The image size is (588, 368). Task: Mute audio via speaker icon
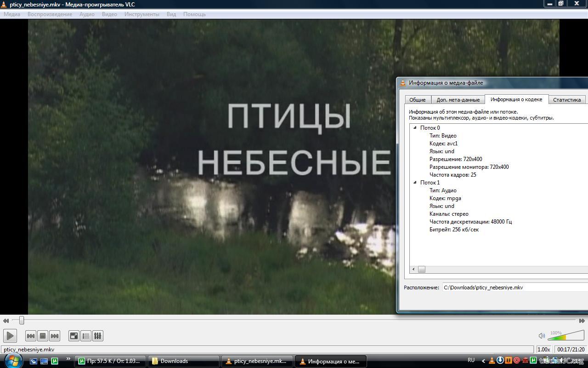542,336
